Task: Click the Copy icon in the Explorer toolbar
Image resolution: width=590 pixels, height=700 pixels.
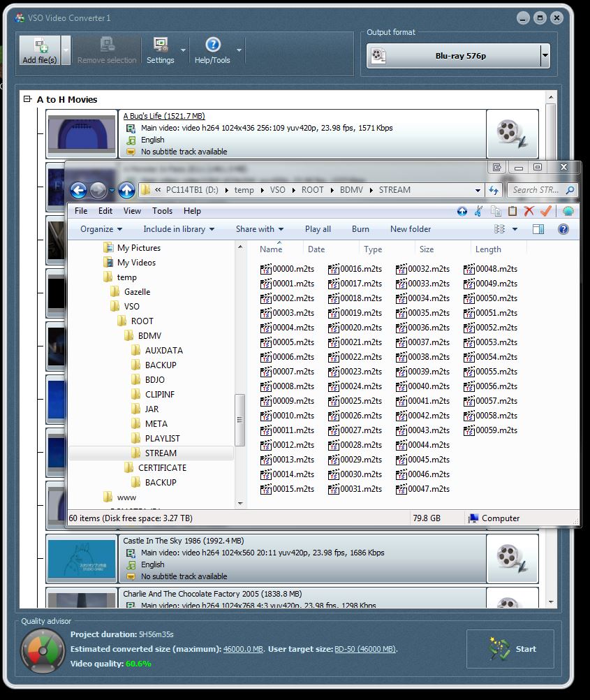Action: coord(496,211)
